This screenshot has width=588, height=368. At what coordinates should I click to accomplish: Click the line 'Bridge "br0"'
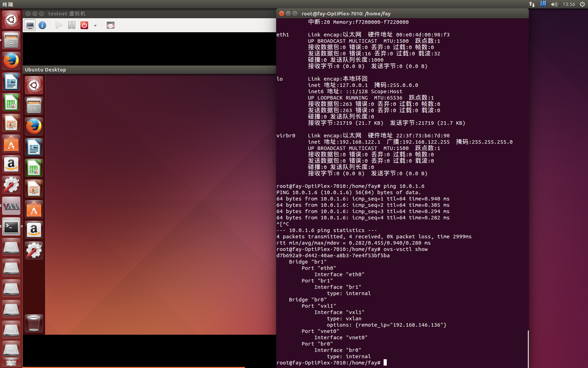click(308, 300)
